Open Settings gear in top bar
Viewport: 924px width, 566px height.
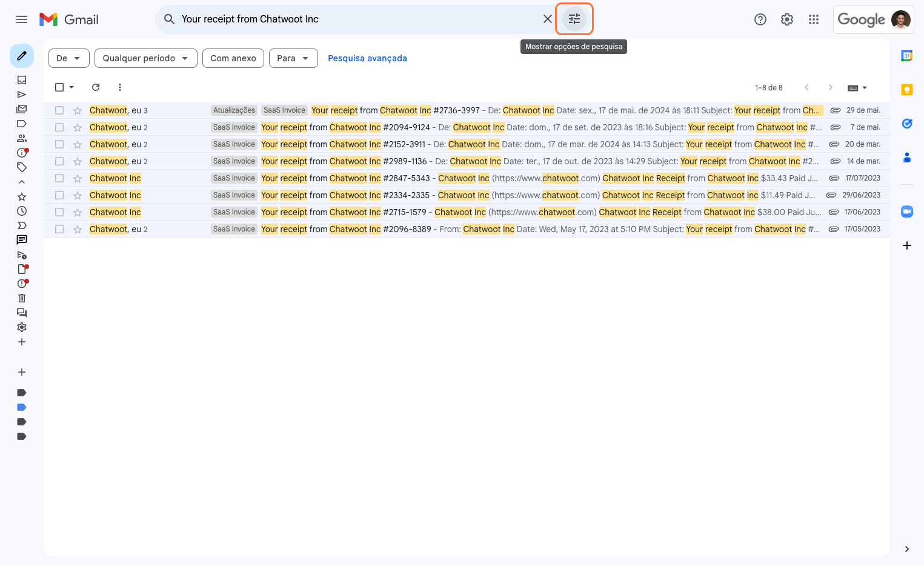coord(787,19)
